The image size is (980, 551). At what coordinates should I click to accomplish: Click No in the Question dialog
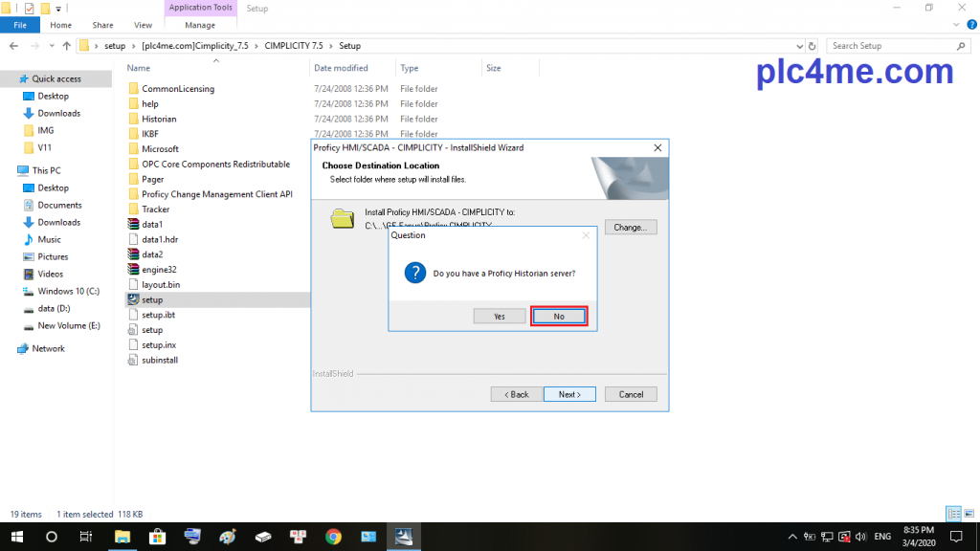point(558,316)
